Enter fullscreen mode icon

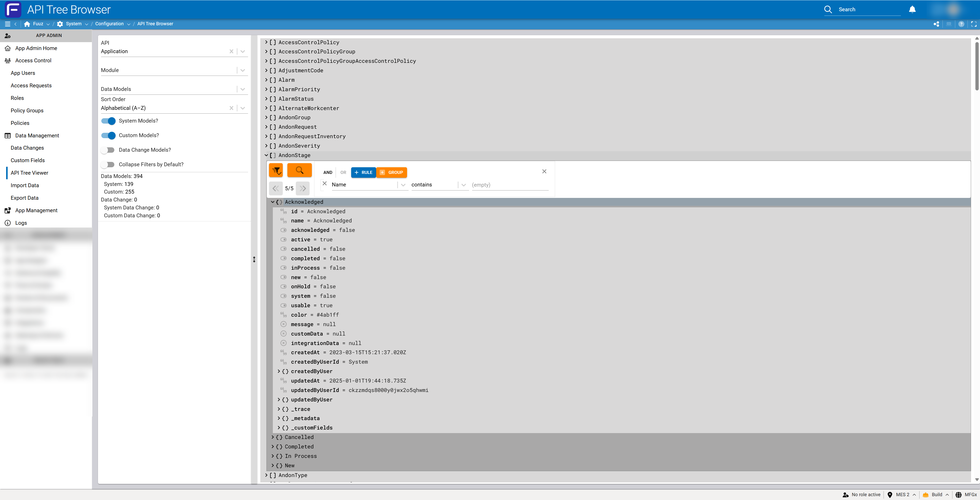pos(974,24)
